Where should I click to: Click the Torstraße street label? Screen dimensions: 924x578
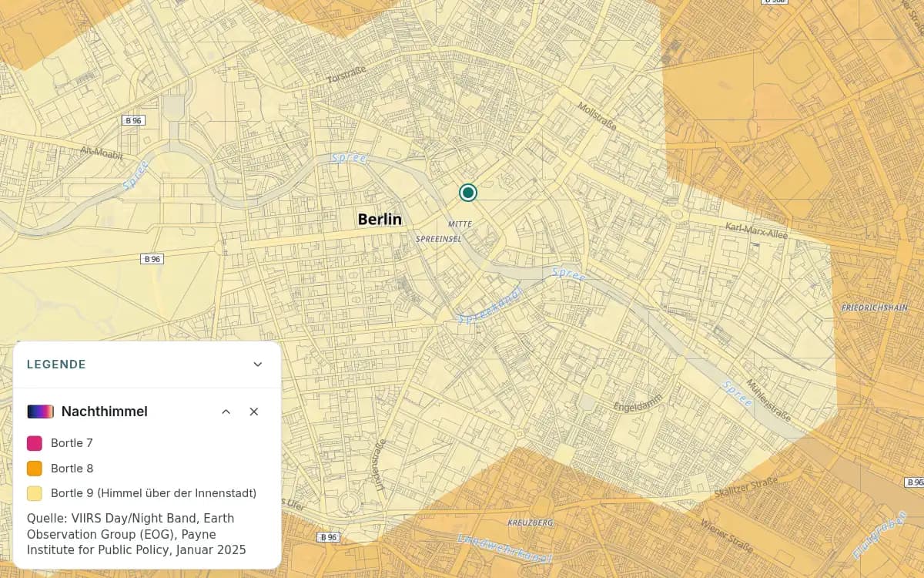click(346, 75)
